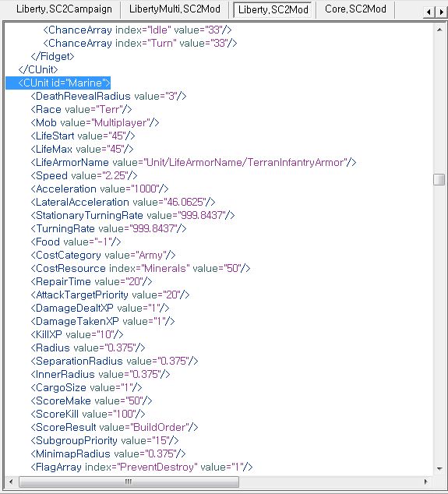
Task: Click the Mob value="Multiplayer" line
Action: click(x=95, y=122)
